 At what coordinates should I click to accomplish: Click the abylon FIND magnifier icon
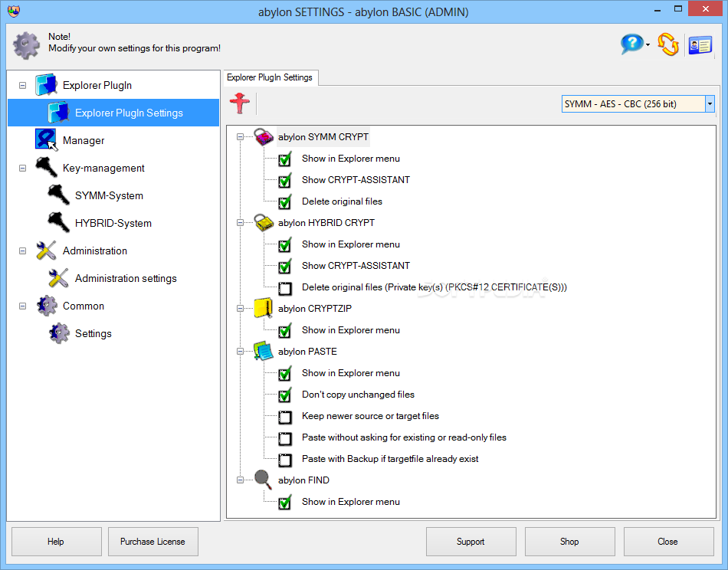(x=263, y=480)
